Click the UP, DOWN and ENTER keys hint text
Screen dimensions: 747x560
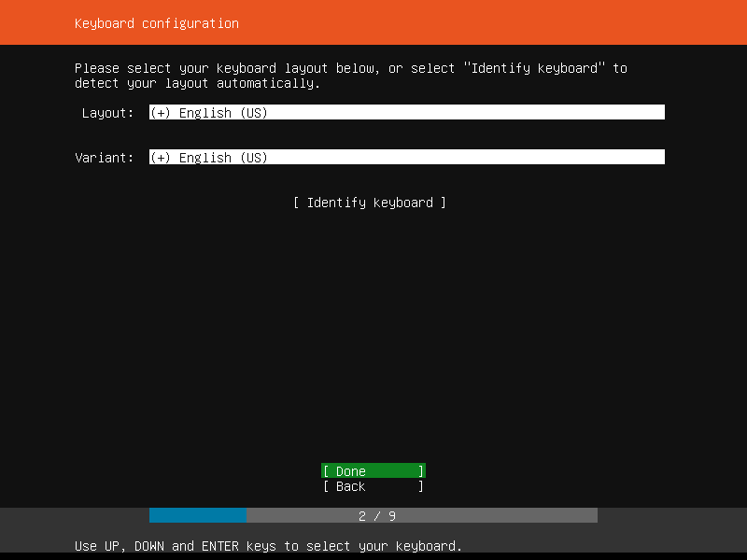tap(268, 546)
